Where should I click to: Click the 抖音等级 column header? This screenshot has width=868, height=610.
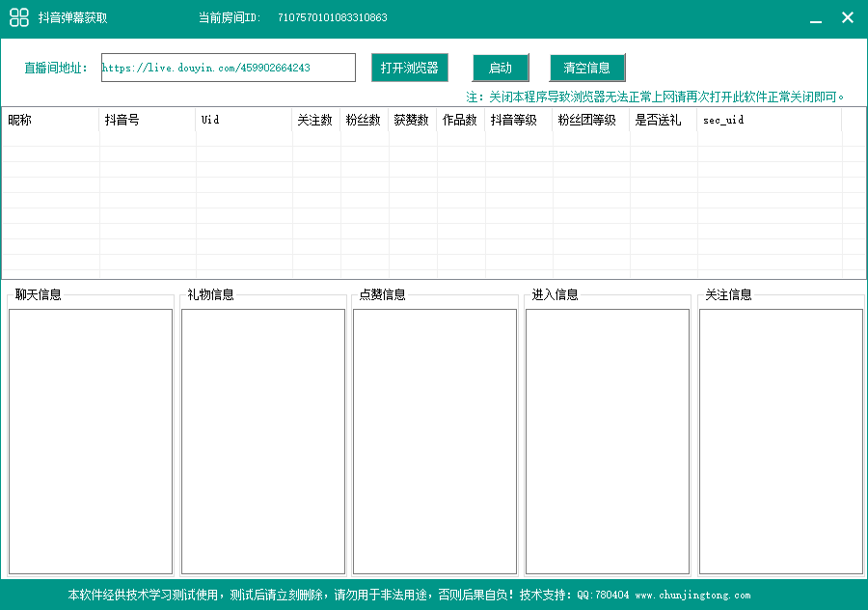(518, 120)
